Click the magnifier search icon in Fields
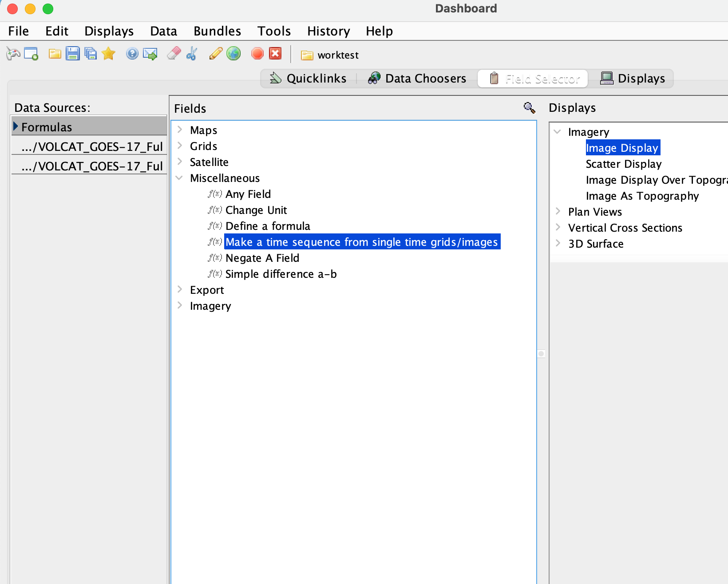Viewport: 728px width, 584px height. point(529,108)
